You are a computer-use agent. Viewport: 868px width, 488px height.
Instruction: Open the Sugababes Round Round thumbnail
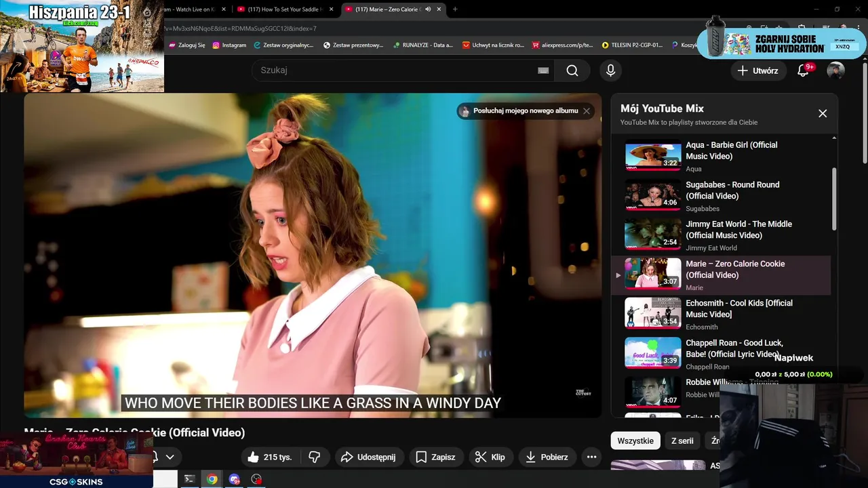coord(653,195)
